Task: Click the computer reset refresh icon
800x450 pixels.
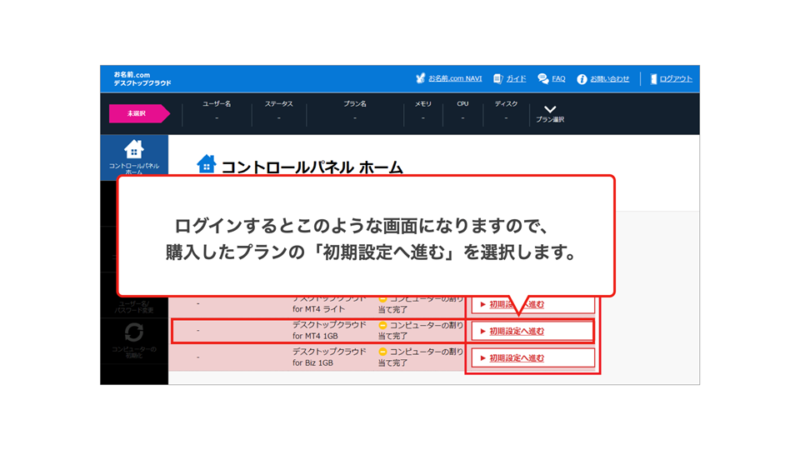Action: coord(134,333)
